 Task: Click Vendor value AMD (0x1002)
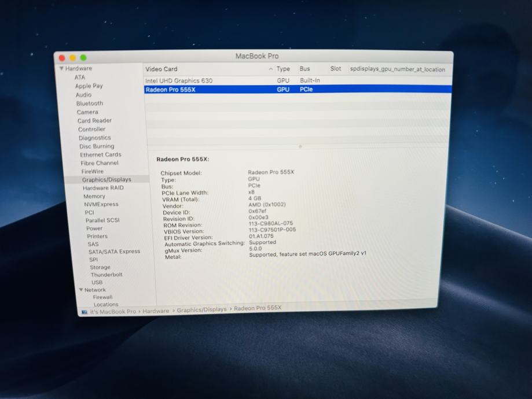267,205
